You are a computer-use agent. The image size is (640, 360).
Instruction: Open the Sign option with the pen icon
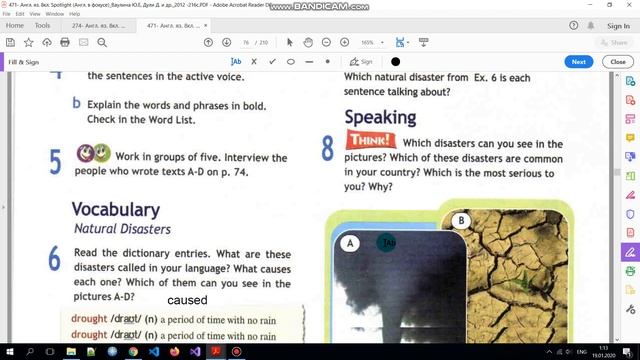pyautogui.click(x=361, y=62)
